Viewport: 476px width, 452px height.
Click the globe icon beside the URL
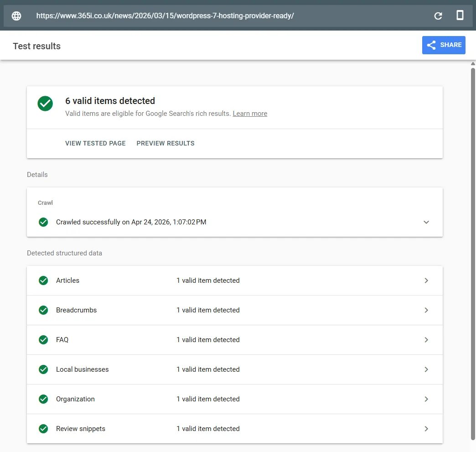point(16,16)
